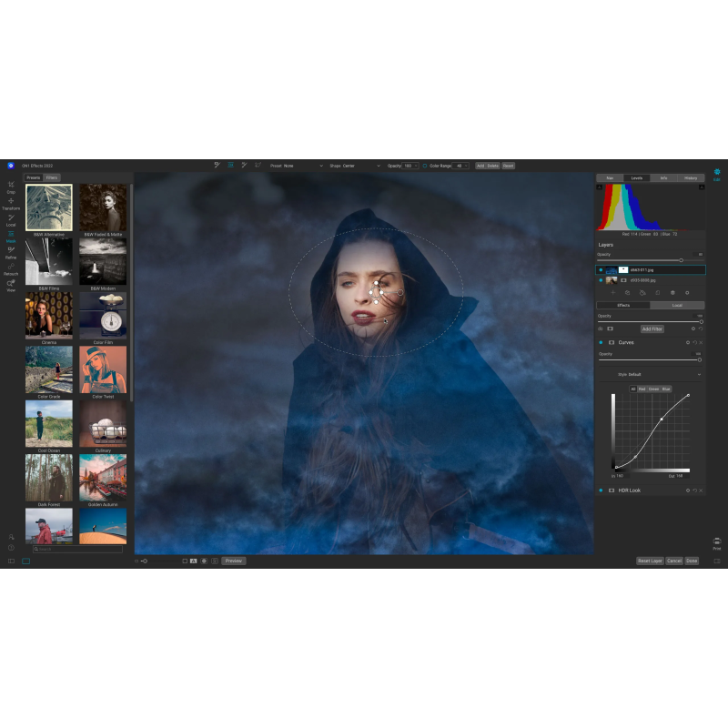728x728 pixels.
Task: Activate the Local adjustment tool
Action: 11,218
